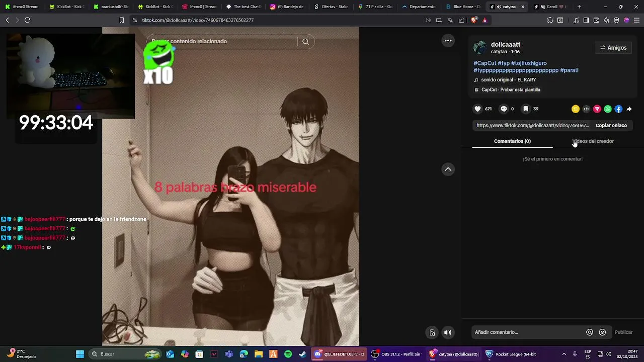This screenshot has height=362, width=644.
Task: Switch to Rocket League in taskbar
Action: (511, 354)
